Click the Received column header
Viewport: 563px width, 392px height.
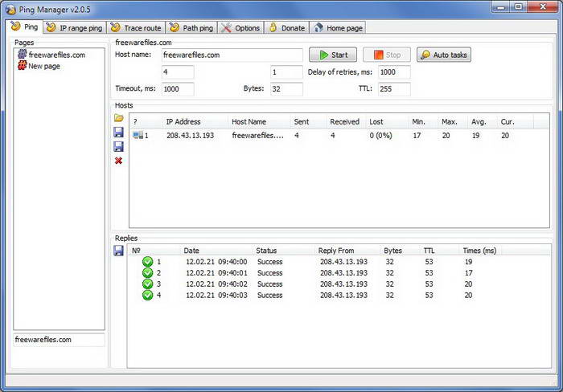click(x=346, y=121)
